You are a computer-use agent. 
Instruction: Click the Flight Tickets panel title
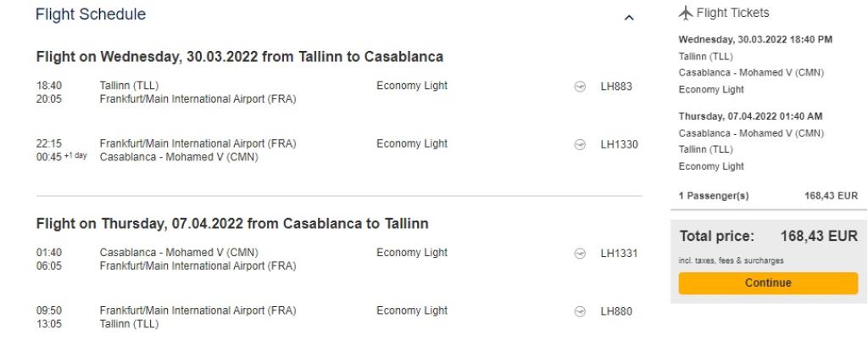click(732, 13)
